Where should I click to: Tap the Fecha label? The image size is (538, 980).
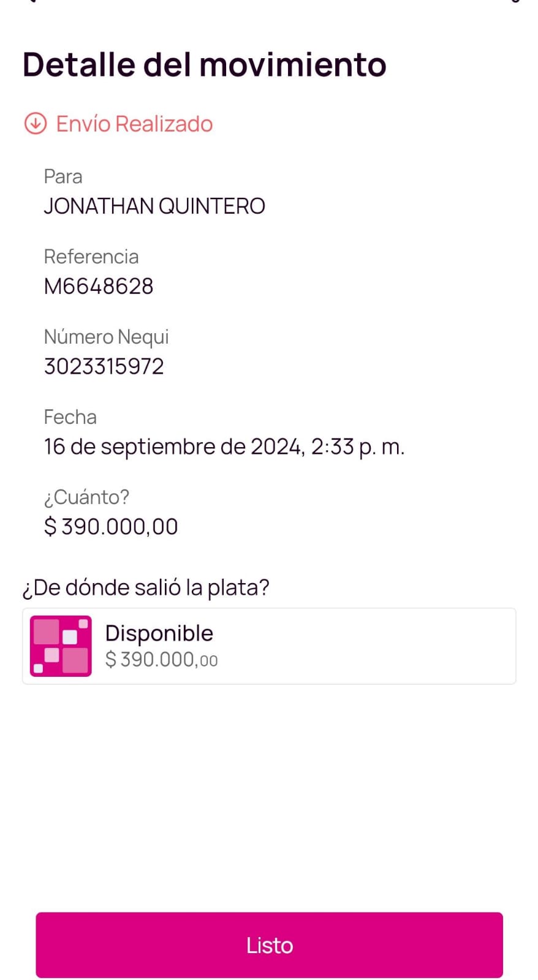(70, 417)
